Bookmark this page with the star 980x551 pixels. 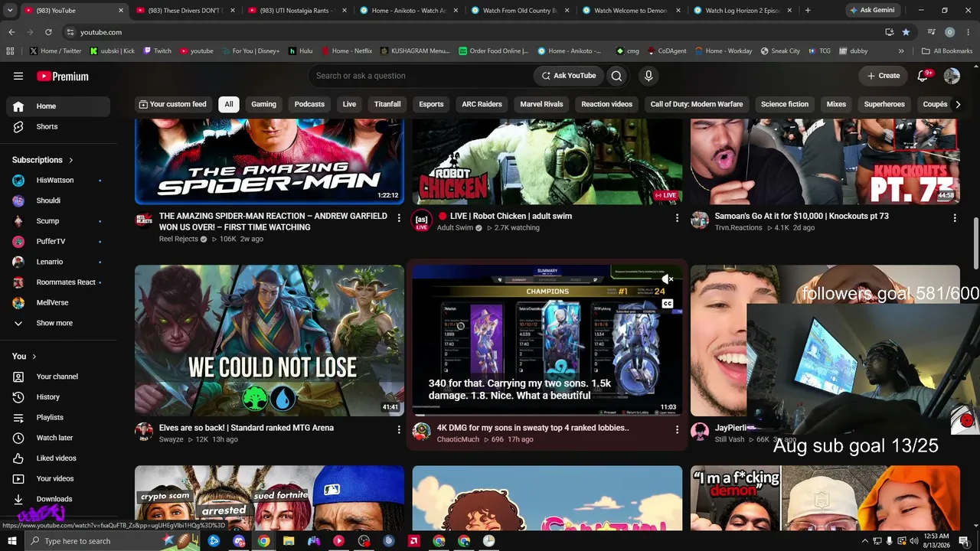[906, 32]
